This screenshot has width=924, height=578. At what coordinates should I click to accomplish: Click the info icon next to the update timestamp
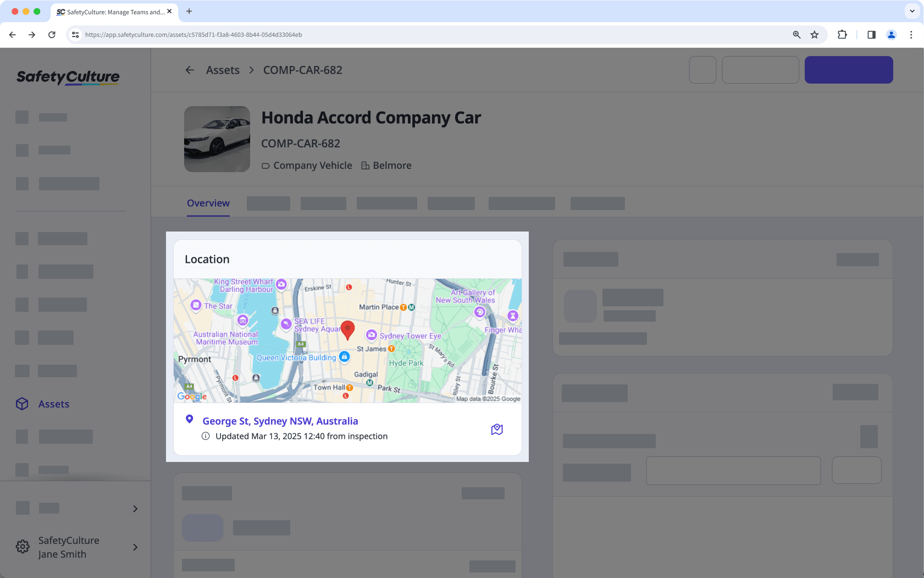pyautogui.click(x=205, y=436)
